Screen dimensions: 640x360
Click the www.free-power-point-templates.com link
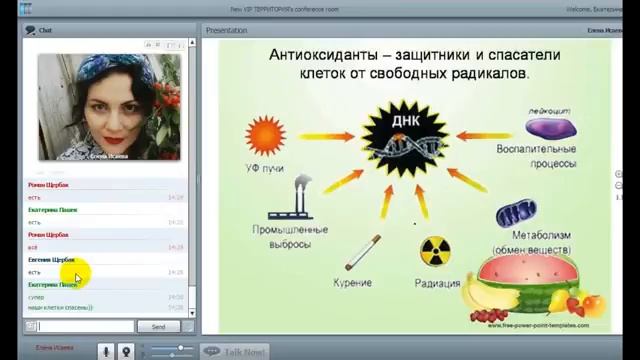coord(538,325)
